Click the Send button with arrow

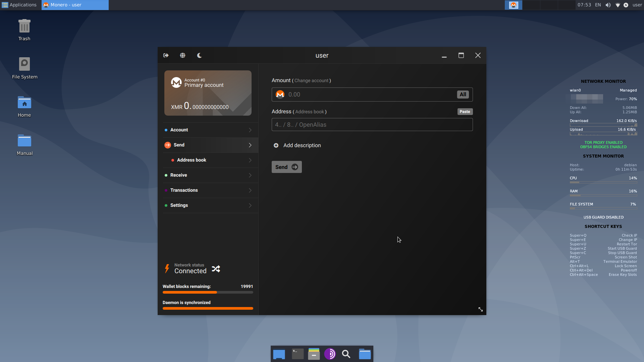[x=286, y=167]
